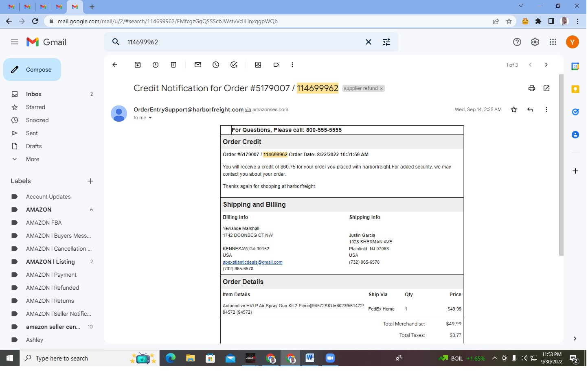Open Gmail support help icon
This screenshot has height=376, width=588.
tap(517, 42)
